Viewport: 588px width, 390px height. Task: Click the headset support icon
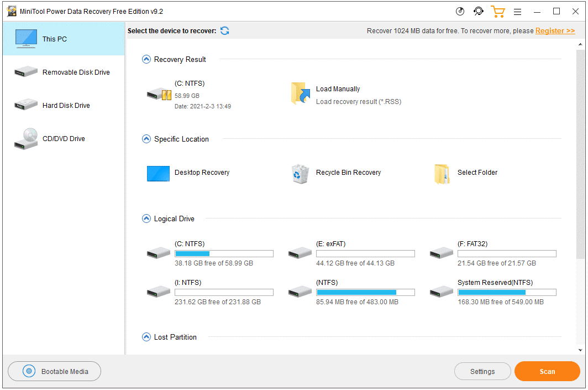478,11
